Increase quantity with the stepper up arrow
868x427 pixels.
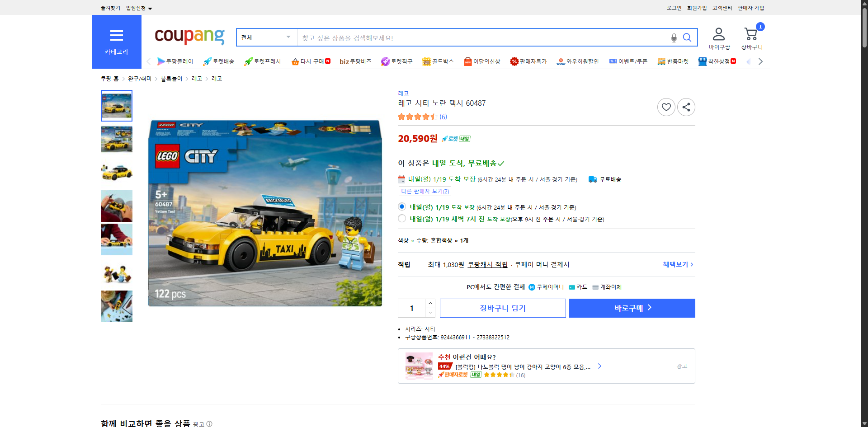pyautogui.click(x=430, y=303)
